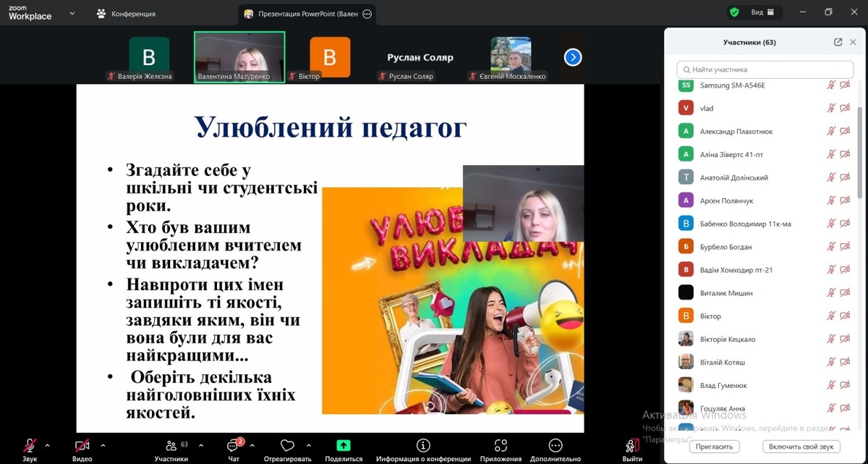
Task: Expand audio options arrow next to Звук
Action: [48, 445]
